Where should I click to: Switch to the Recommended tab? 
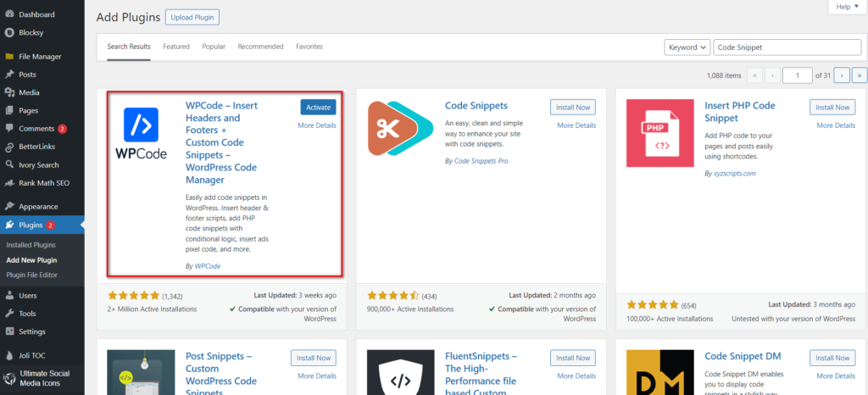pos(261,47)
